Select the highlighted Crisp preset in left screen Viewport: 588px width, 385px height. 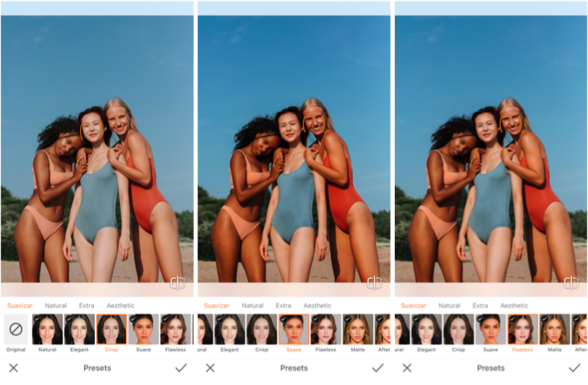point(111,329)
